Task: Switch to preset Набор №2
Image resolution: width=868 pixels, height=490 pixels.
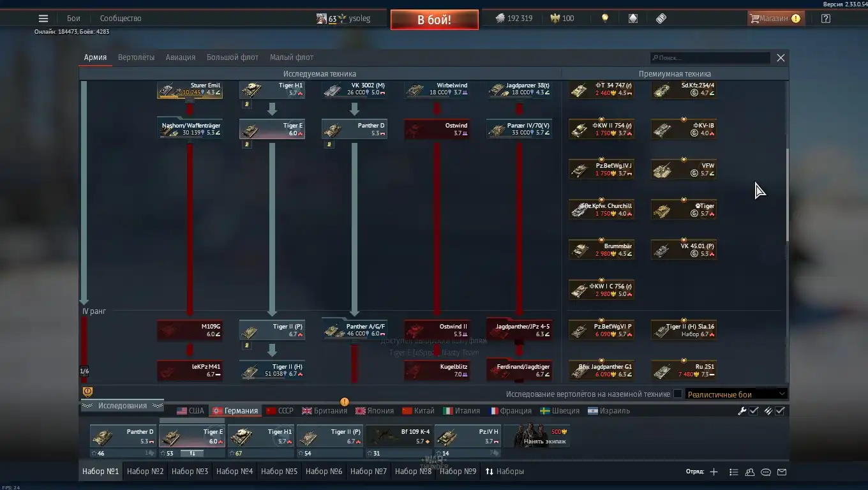Action: pos(146,471)
